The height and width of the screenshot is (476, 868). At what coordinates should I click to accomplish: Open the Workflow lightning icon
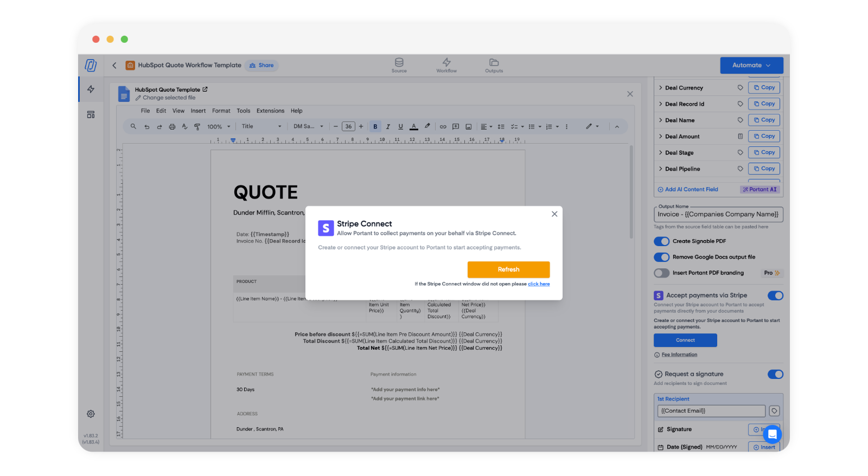tap(446, 65)
